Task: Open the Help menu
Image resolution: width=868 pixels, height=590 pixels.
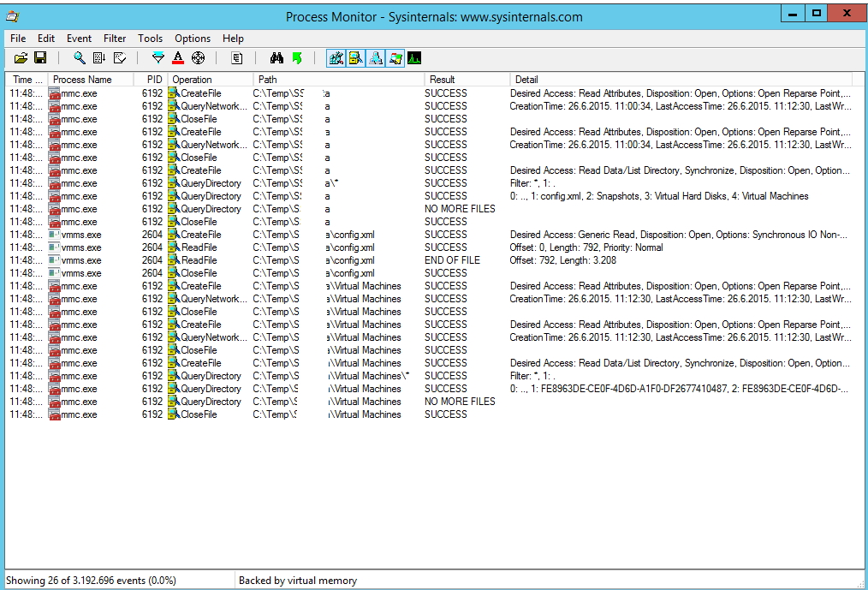Action: click(233, 39)
